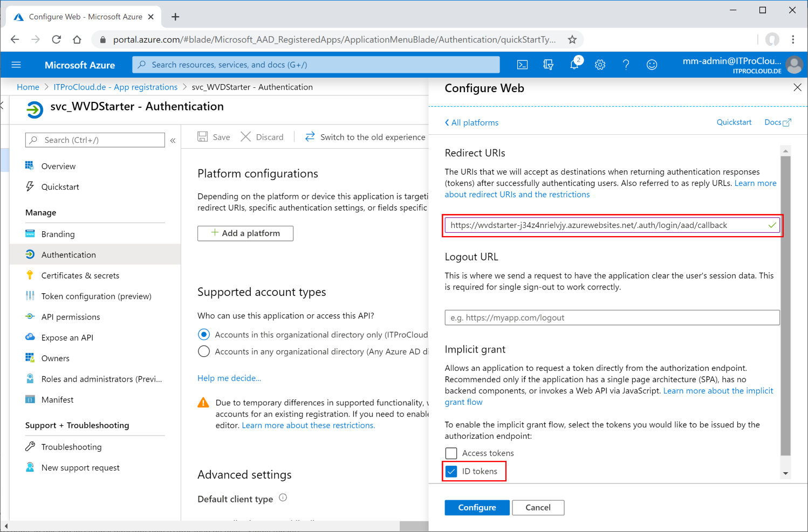Image resolution: width=808 pixels, height=532 pixels.
Task: Click Add a platform button
Action: 245,233
